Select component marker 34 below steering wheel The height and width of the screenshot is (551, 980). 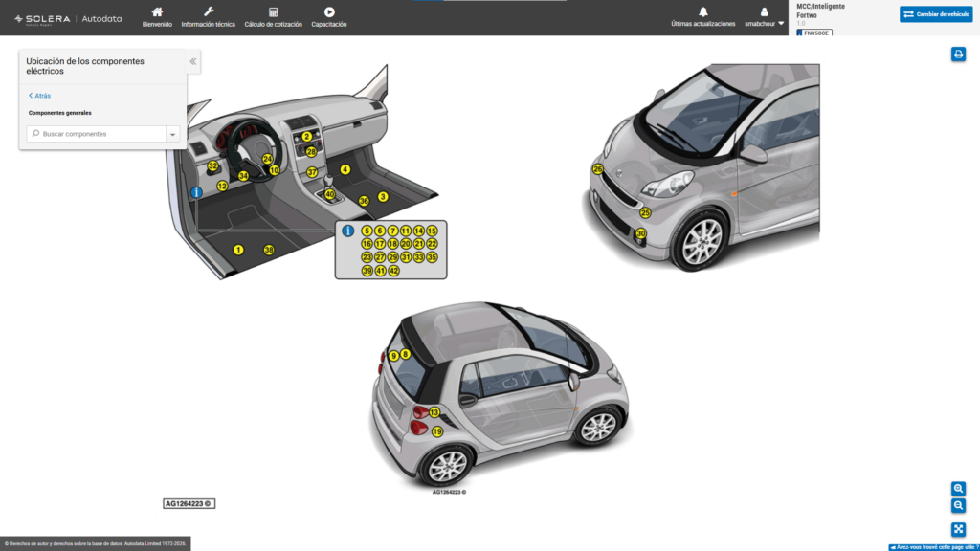(243, 176)
